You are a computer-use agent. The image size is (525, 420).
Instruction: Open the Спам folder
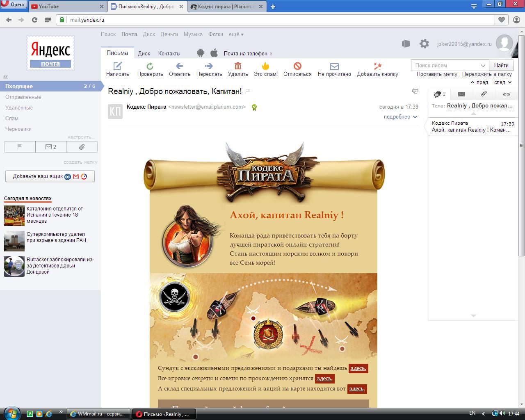(12, 119)
